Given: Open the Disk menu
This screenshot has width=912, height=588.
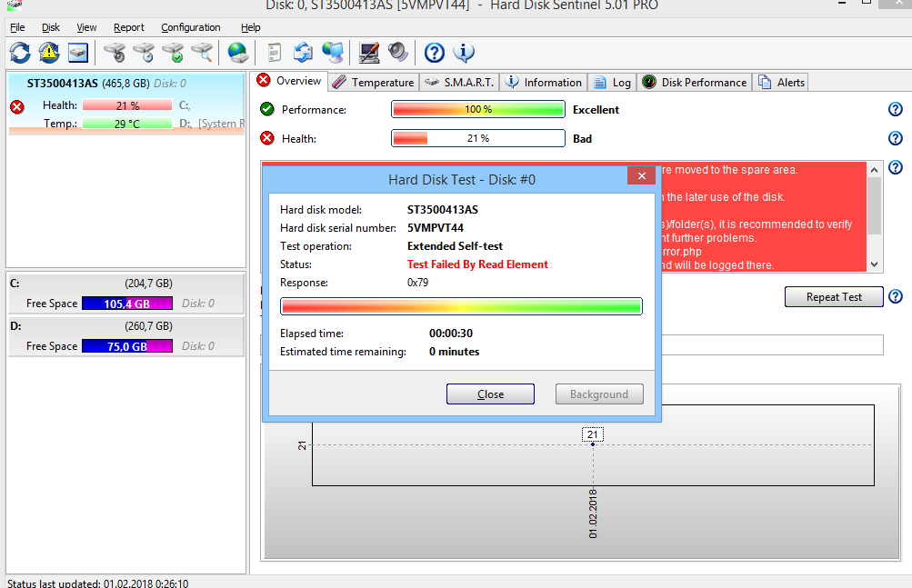Looking at the screenshot, I should pyautogui.click(x=51, y=27).
